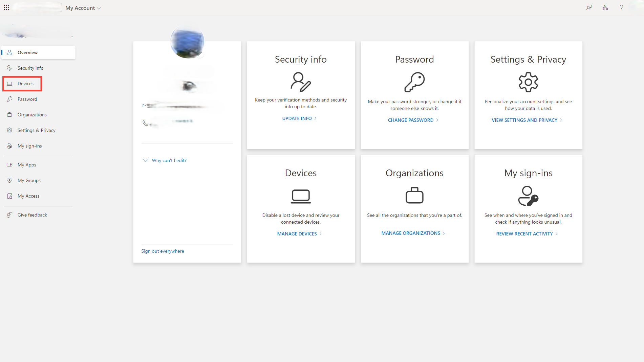Click the Devices card laptop icon
Image resolution: width=644 pixels, height=362 pixels.
(301, 196)
